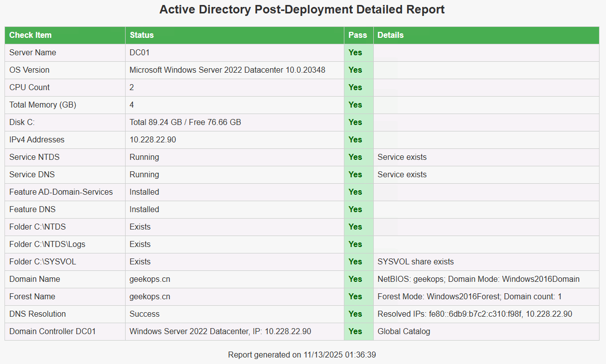This screenshot has width=606, height=364.
Task: Click the "Running" status for Service DNS
Action: (144, 174)
